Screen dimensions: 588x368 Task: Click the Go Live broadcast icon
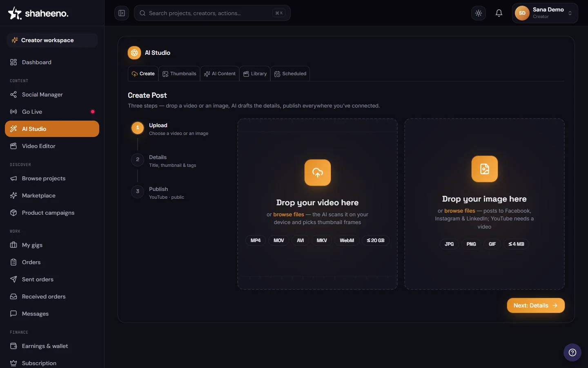(13, 112)
